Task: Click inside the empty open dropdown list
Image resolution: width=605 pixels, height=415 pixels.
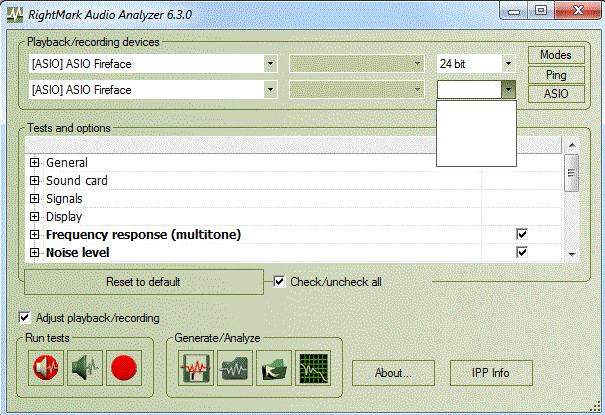Action: (476, 133)
